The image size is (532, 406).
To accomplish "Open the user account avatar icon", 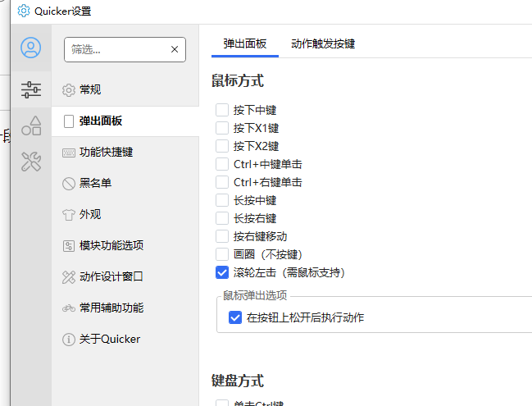I will tap(31, 48).
